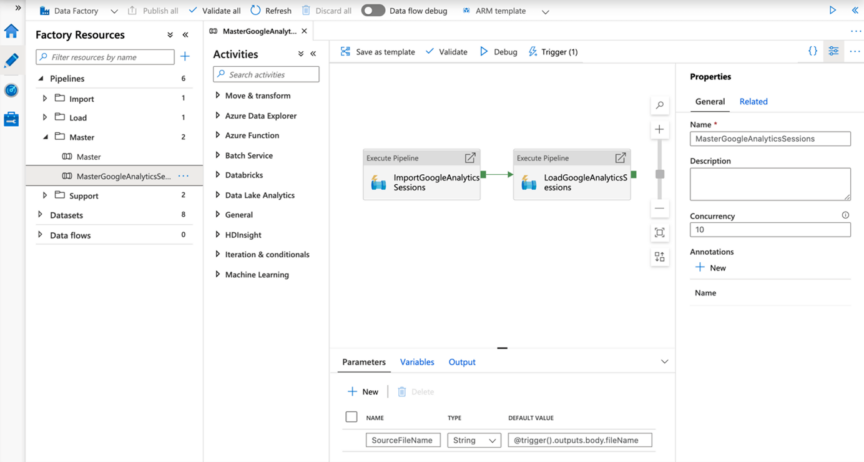Go to the Home icon in sidebar

click(11, 31)
